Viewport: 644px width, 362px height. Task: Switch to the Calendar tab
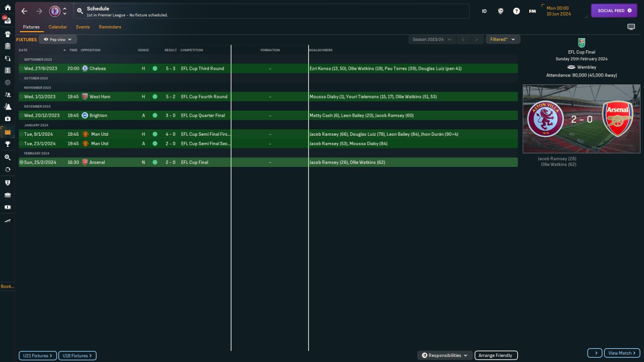point(58,27)
